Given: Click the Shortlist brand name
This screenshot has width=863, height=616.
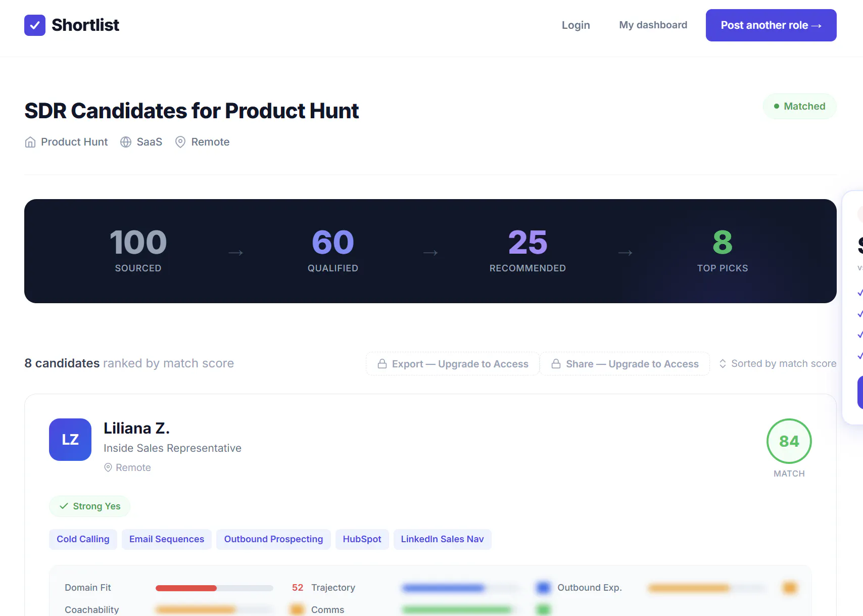Looking at the screenshot, I should (x=85, y=25).
